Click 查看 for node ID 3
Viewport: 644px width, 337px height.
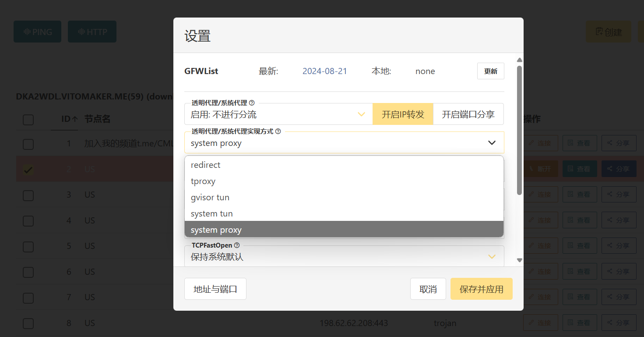tap(580, 194)
